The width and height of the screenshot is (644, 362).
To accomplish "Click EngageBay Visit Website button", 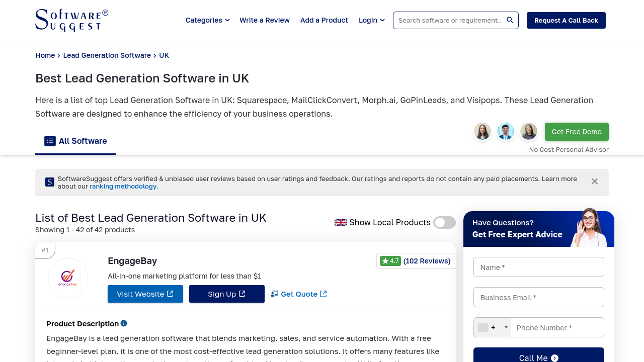I will tap(145, 294).
